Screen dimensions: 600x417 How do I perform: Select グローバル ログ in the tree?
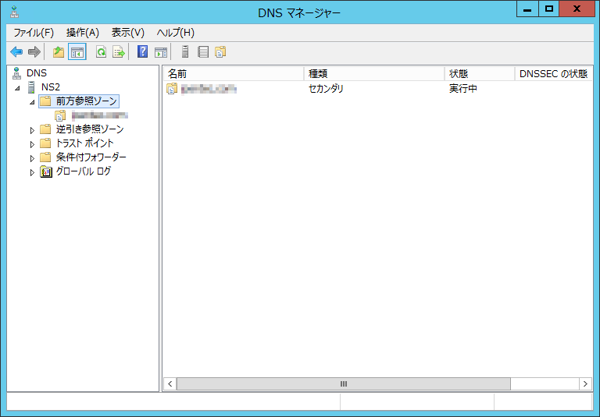pyautogui.click(x=83, y=171)
